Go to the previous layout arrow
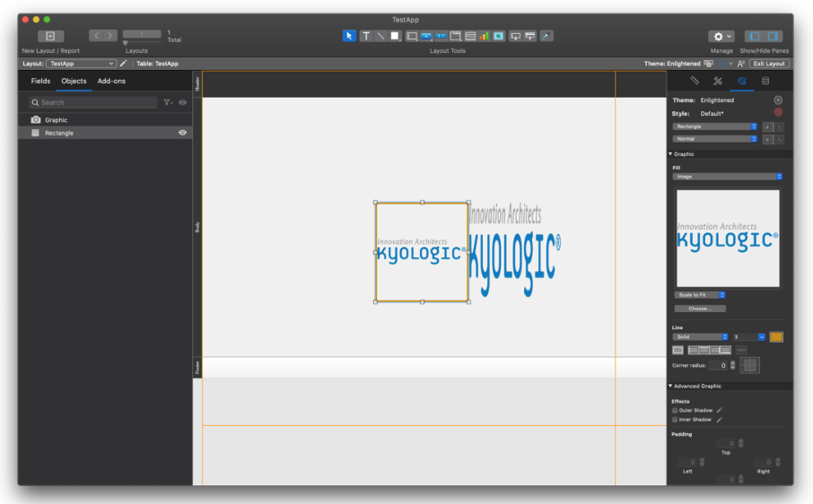Viewport: 813px width, 504px height. pyautogui.click(x=96, y=35)
